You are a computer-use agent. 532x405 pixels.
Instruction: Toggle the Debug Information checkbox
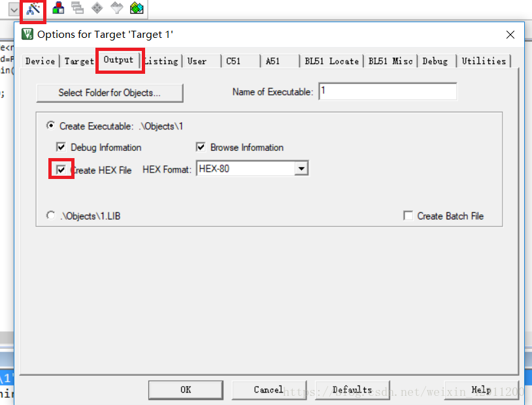61,147
